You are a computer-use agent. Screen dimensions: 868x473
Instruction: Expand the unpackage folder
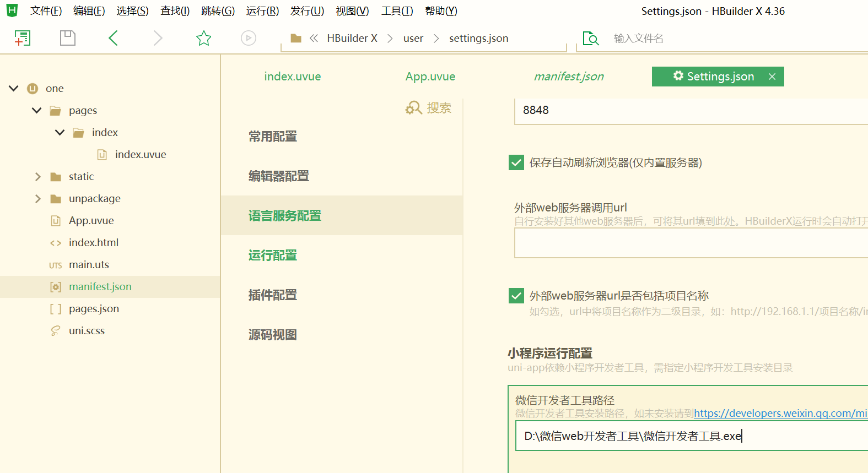point(37,199)
